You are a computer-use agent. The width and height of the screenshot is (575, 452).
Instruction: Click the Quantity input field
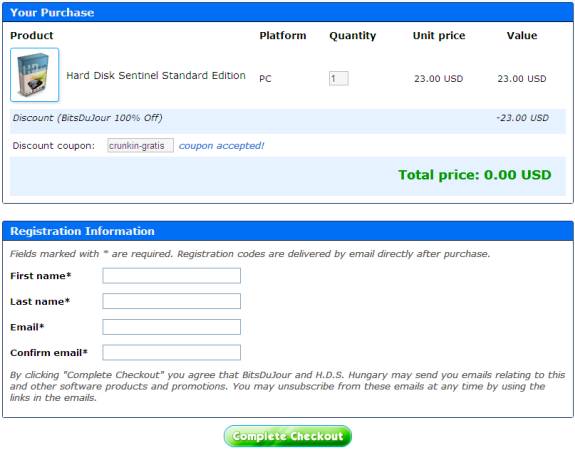tap(338, 78)
